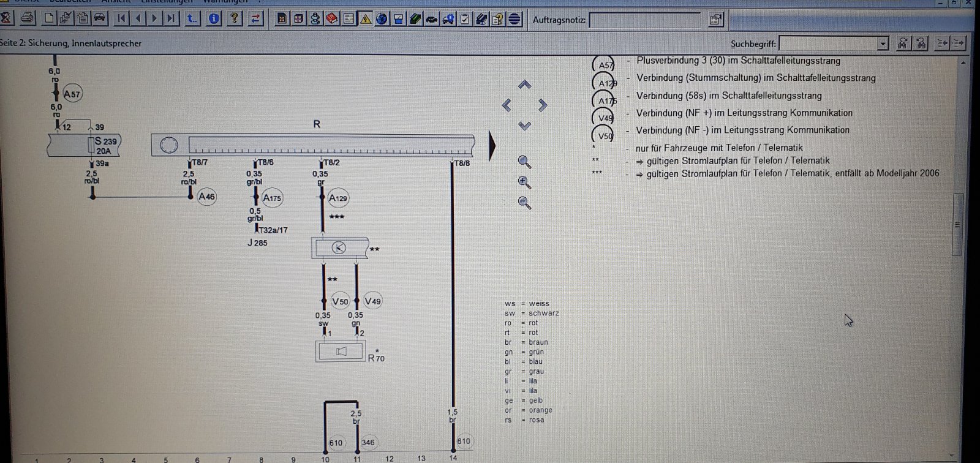This screenshot has width=980, height=463.
Task: Click the right-pointing indent arrow icon
Action: coord(959,43)
